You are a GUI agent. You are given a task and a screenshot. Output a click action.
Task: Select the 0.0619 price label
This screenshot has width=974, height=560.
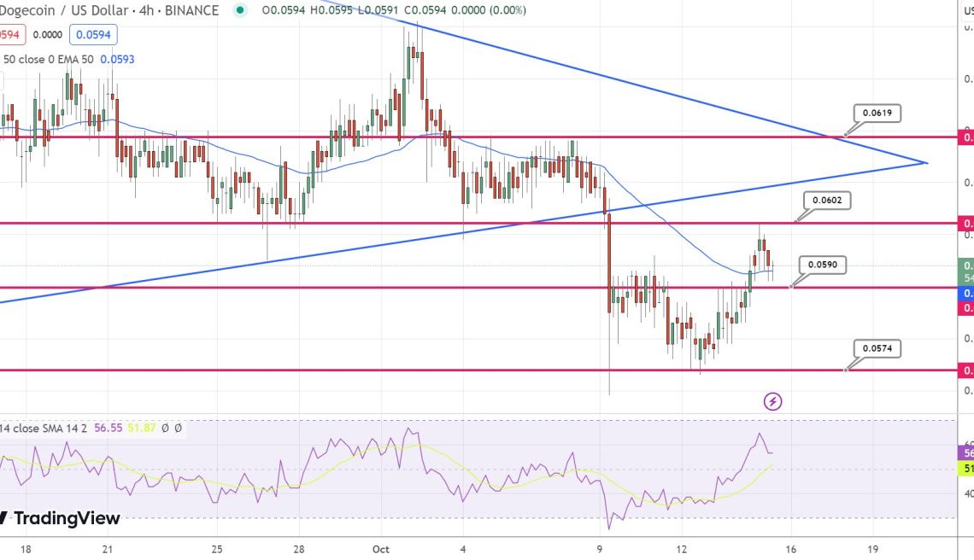877,112
